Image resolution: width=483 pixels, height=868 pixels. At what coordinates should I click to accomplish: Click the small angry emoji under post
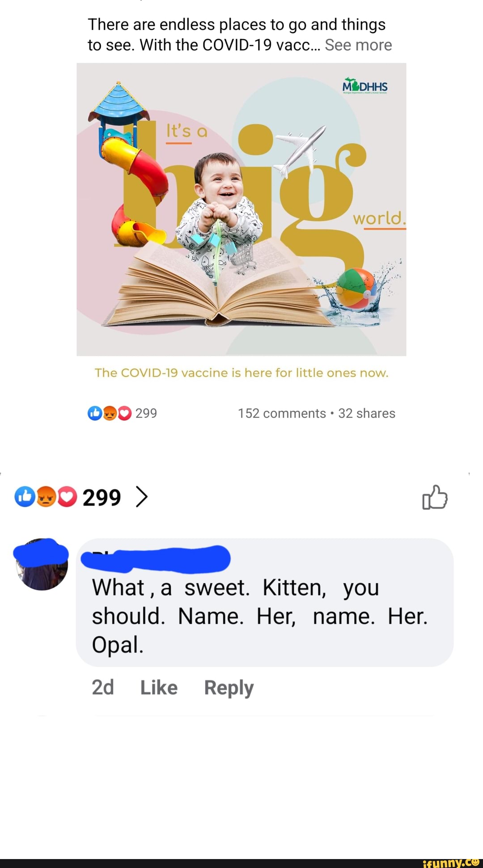click(110, 413)
